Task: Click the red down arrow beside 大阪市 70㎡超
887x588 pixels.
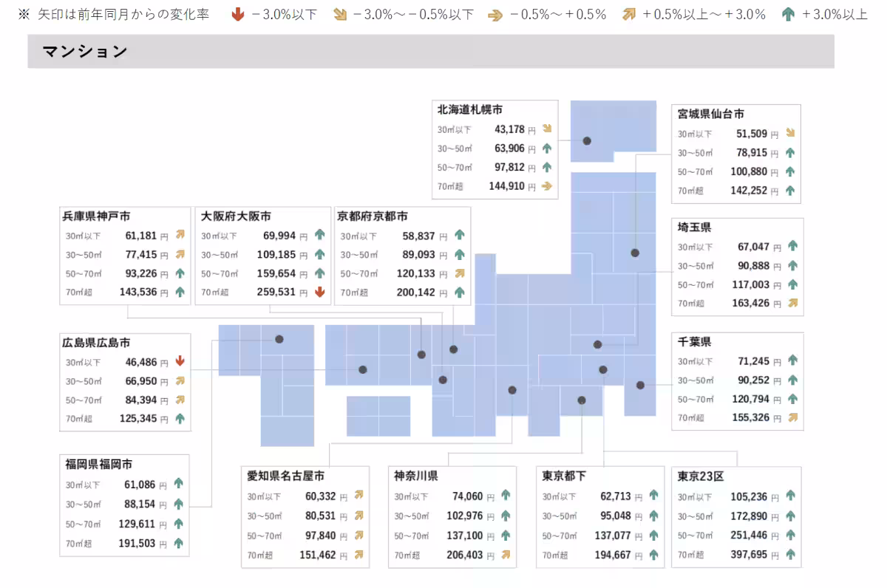Action: (319, 291)
